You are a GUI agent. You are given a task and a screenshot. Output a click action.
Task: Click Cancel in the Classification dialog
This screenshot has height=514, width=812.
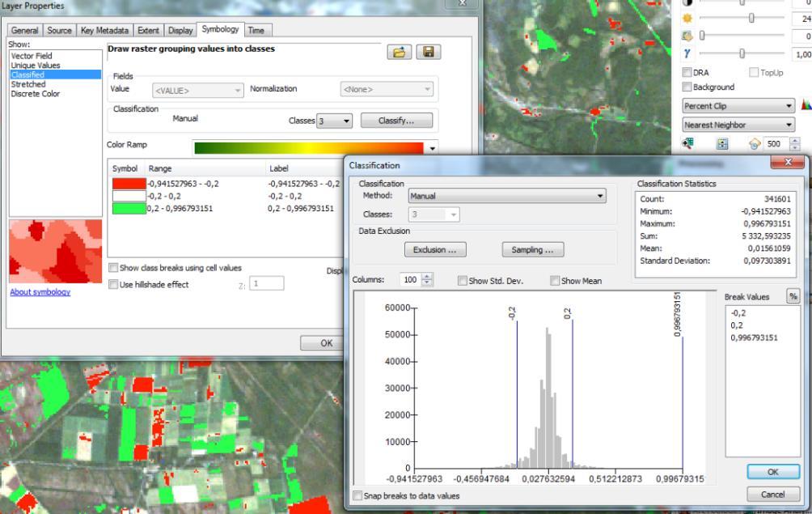(x=773, y=495)
